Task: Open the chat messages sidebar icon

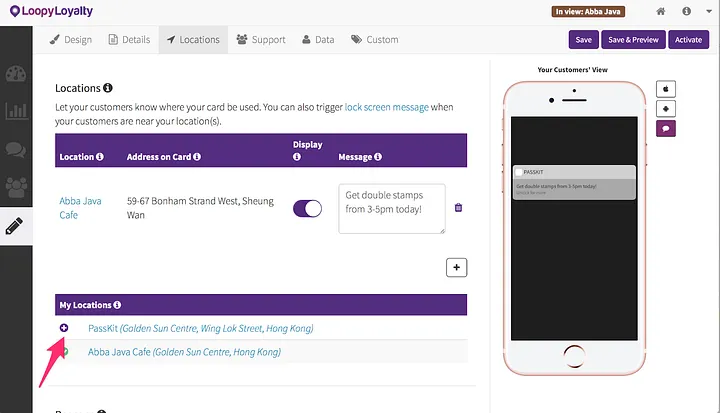Action: [x=16, y=150]
